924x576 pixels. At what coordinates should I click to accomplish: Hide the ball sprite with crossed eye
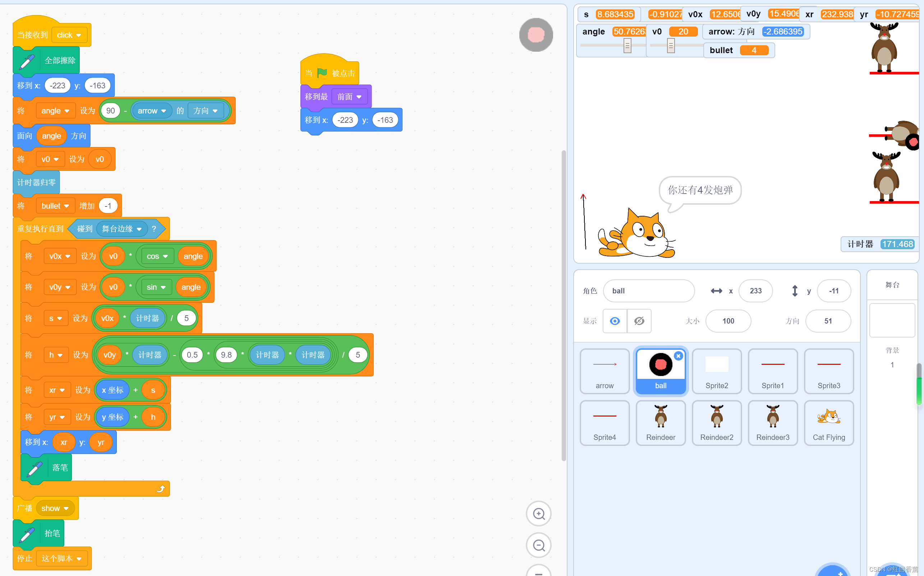pyautogui.click(x=639, y=321)
